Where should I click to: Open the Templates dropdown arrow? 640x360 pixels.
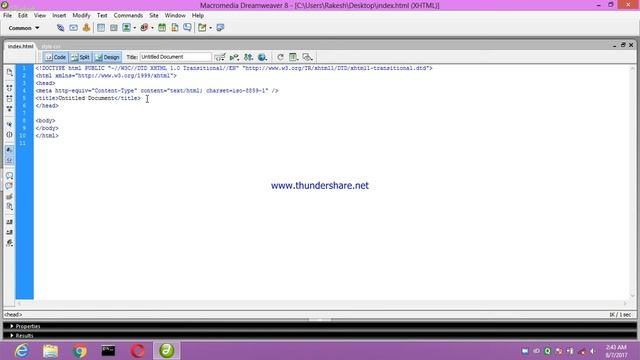coord(211,28)
